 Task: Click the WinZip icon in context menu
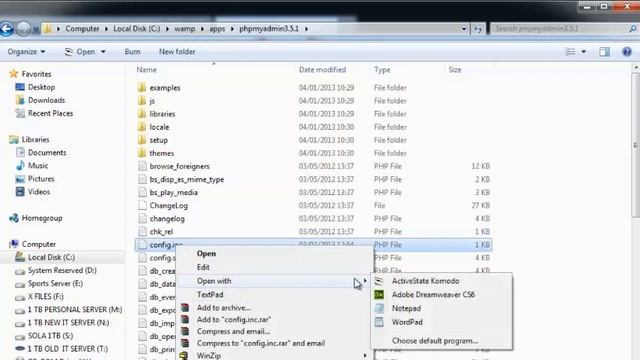184,356
